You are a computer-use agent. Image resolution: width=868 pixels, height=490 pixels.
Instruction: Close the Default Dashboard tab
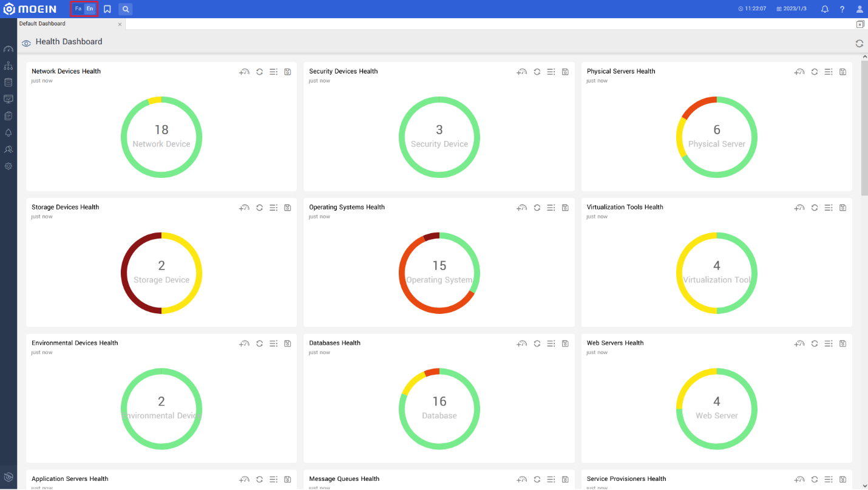point(120,24)
